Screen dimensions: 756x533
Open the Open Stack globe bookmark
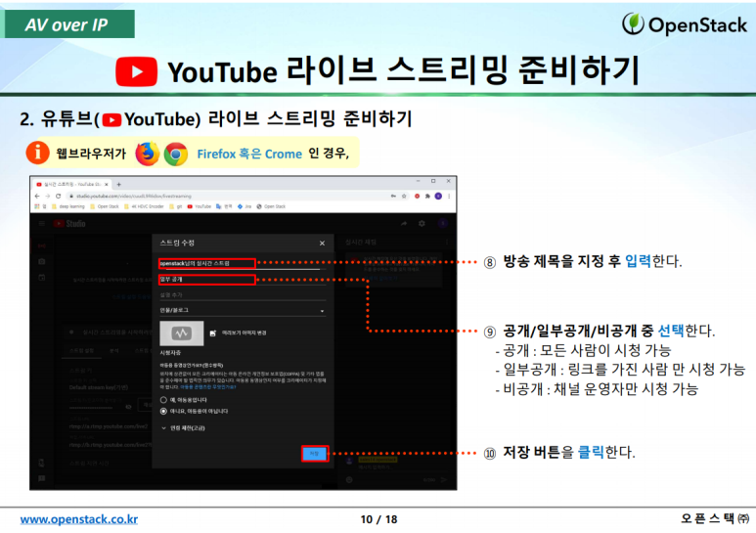(x=271, y=206)
